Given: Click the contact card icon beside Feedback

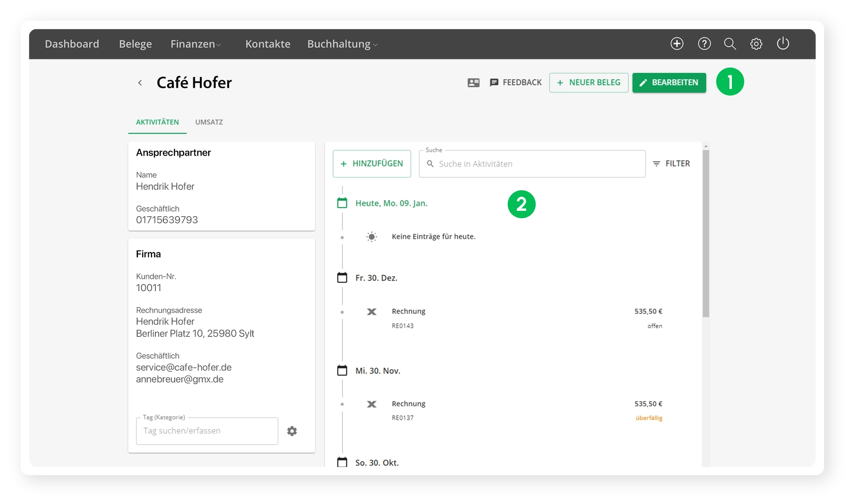Looking at the screenshot, I should coord(473,83).
